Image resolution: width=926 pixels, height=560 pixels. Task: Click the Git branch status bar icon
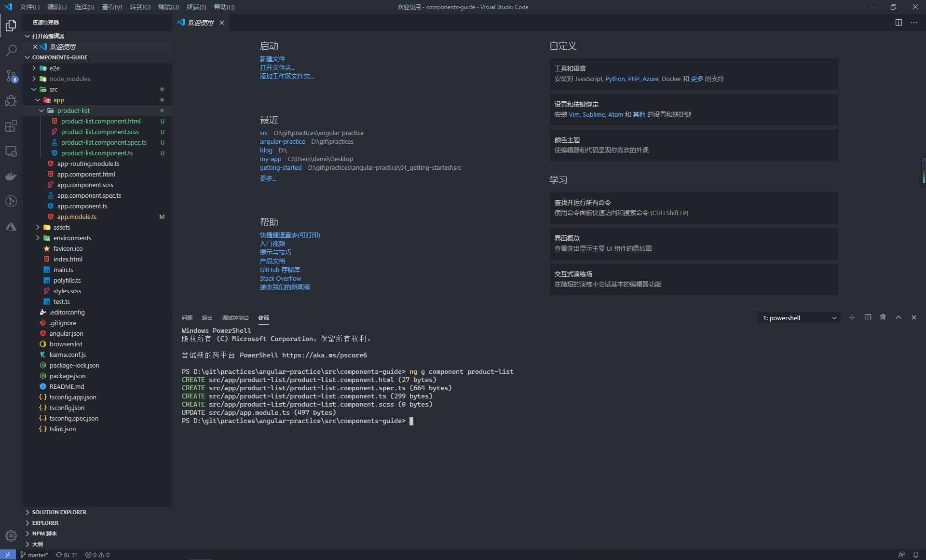(33, 554)
